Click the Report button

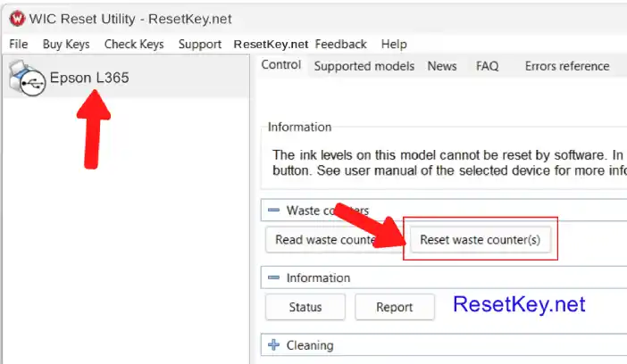click(394, 307)
